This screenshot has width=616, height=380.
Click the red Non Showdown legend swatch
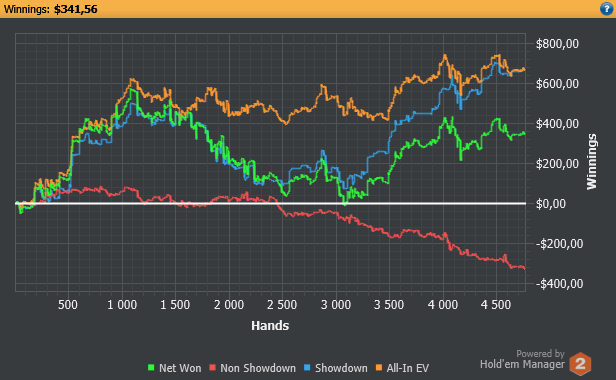tap(213, 368)
